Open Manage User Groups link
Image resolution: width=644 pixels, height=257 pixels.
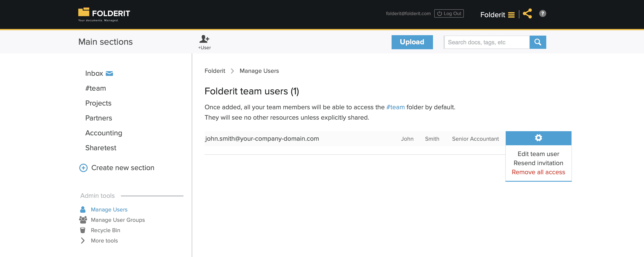coord(118,220)
